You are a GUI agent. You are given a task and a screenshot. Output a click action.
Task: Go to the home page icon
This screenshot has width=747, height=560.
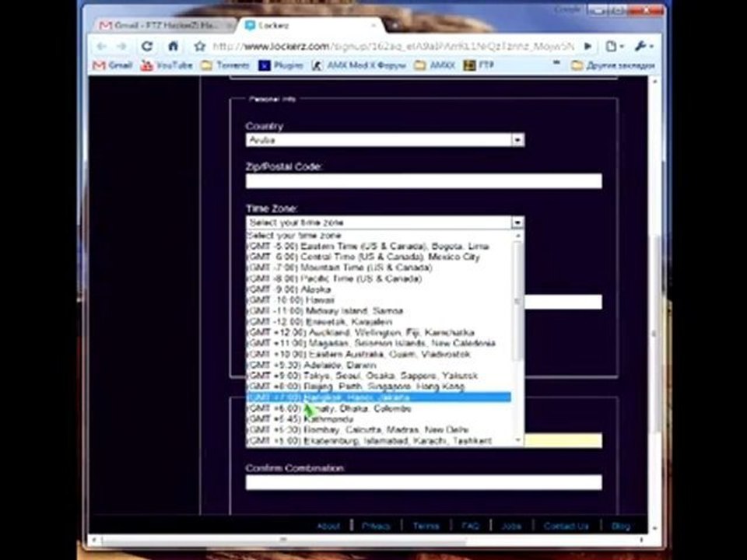pos(173,46)
